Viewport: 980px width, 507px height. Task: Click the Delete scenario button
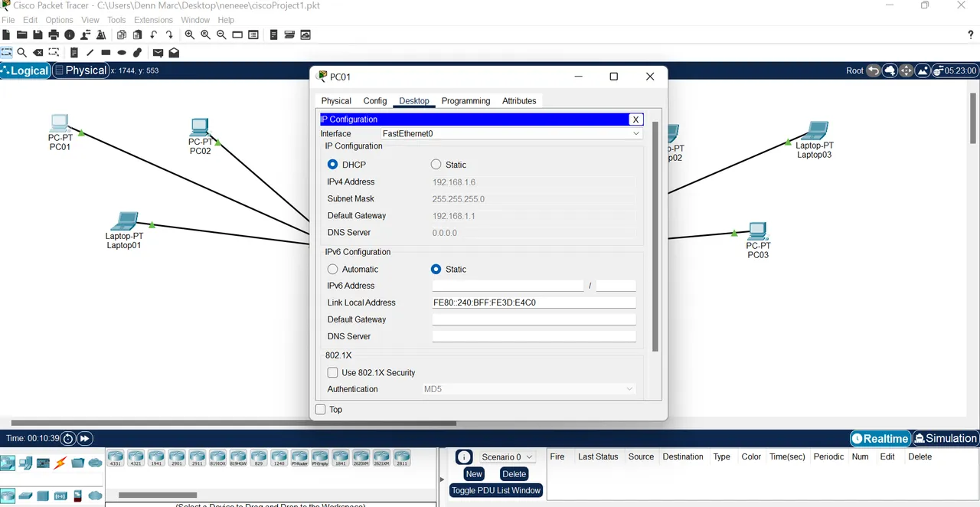coord(514,474)
